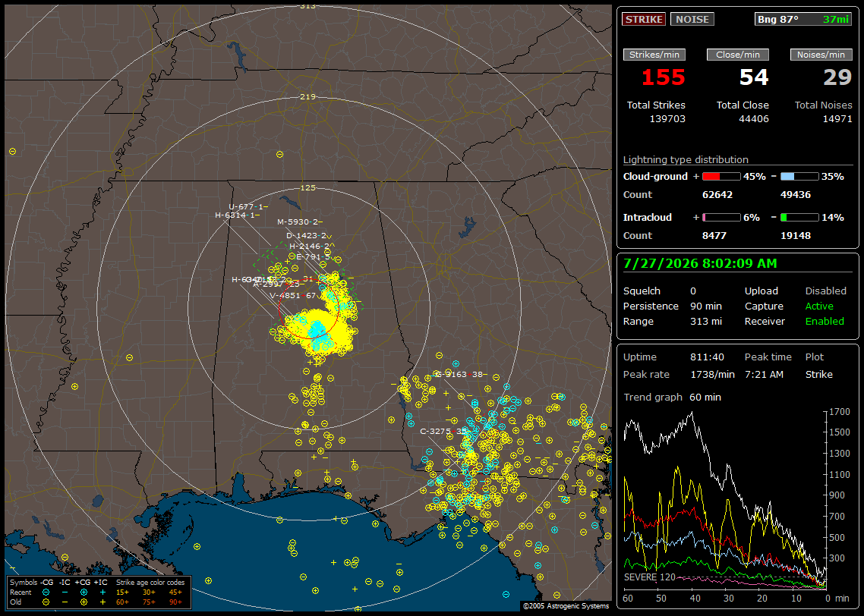Viewport: 864px width, 616px height.
Task: Select the red positive cloud-ground bar
Action: [721, 177]
